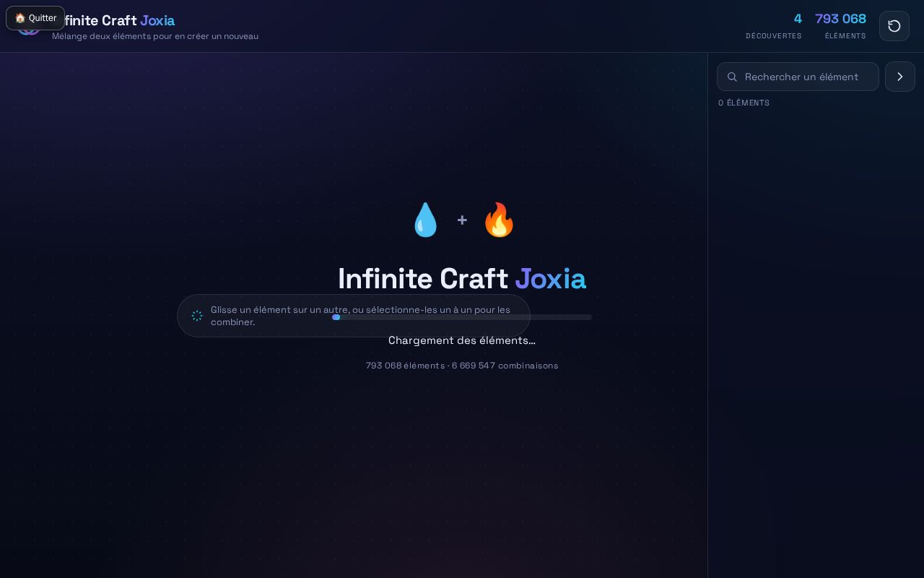Click the 'Chargement des éléments…' text
The height and width of the screenshot is (578, 924).
pyautogui.click(x=462, y=340)
